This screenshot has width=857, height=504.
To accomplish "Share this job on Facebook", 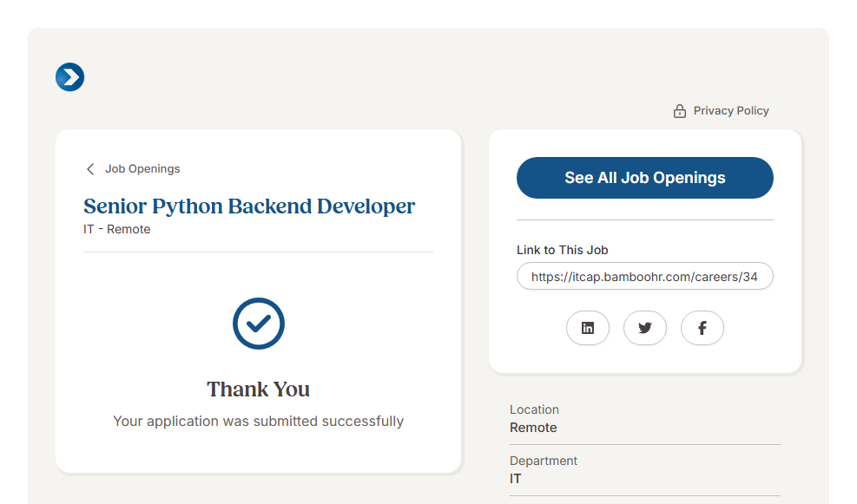I will click(702, 328).
